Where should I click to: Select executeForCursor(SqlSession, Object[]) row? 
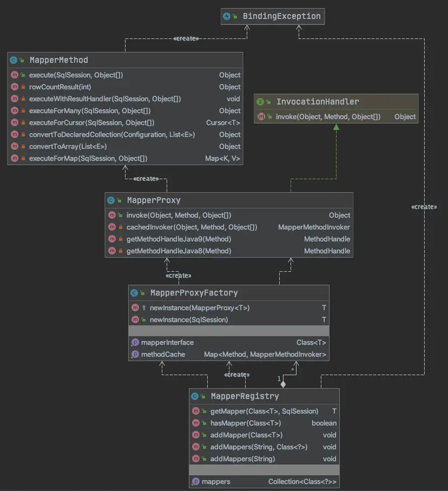pyautogui.click(x=125, y=123)
